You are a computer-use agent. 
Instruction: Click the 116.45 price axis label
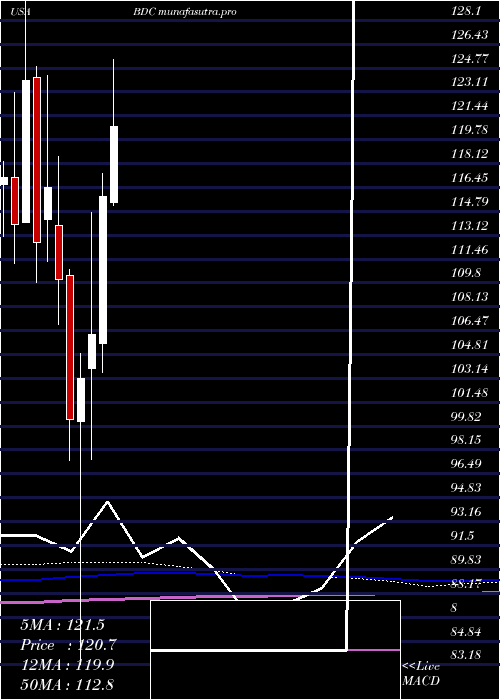[470, 179]
